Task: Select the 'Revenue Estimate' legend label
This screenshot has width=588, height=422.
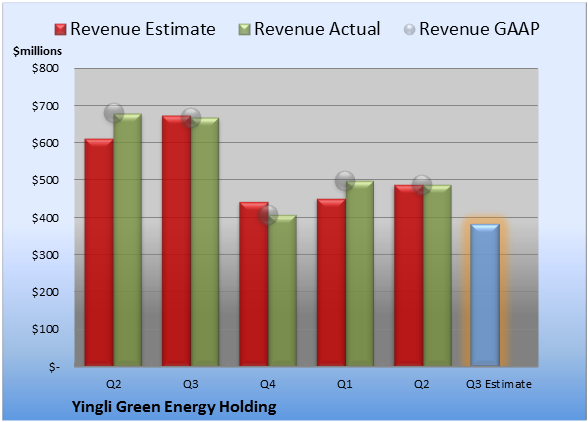Action: (x=143, y=29)
